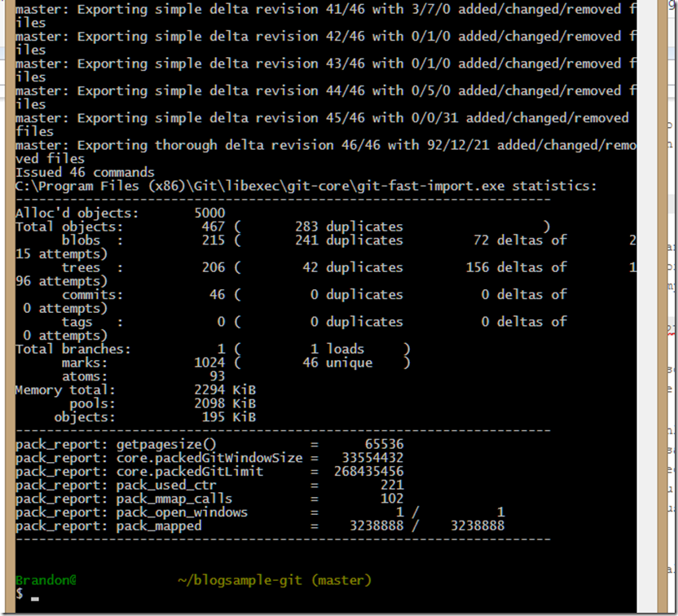Image resolution: width=678 pixels, height=616 pixels.
Task: Click the green 'Brandon@' prompt text
Action: tap(46, 580)
